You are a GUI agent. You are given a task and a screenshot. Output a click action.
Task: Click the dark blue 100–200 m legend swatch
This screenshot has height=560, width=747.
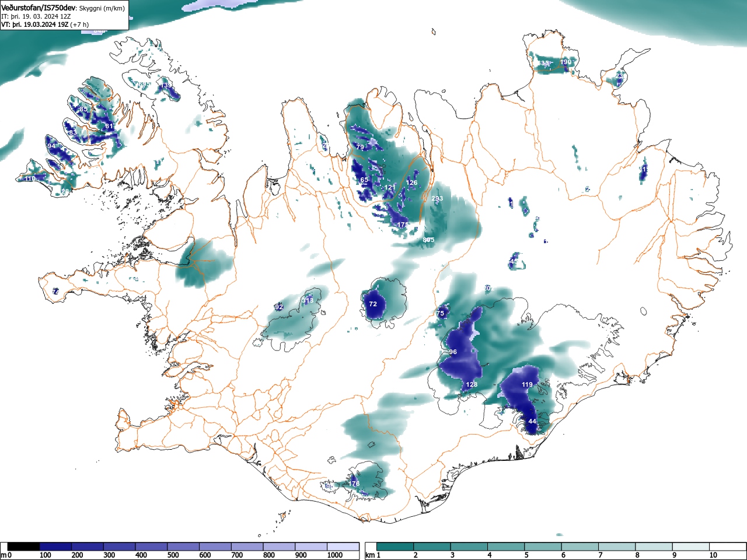tap(56, 547)
